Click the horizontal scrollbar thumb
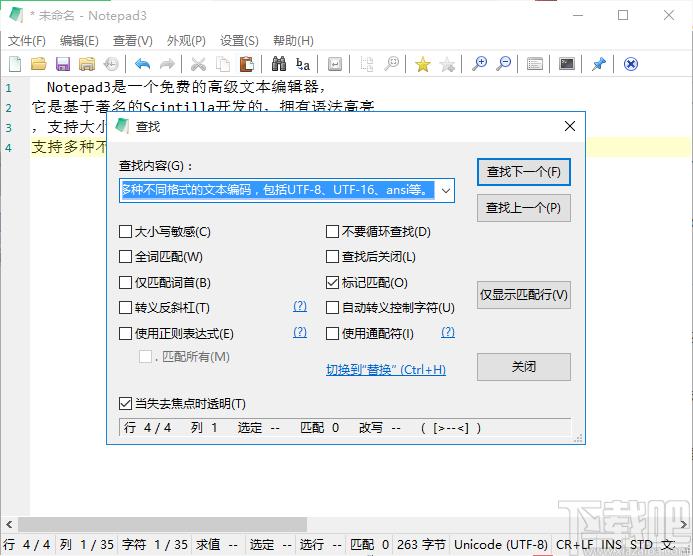693x556 pixels. [x=162, y=525]
